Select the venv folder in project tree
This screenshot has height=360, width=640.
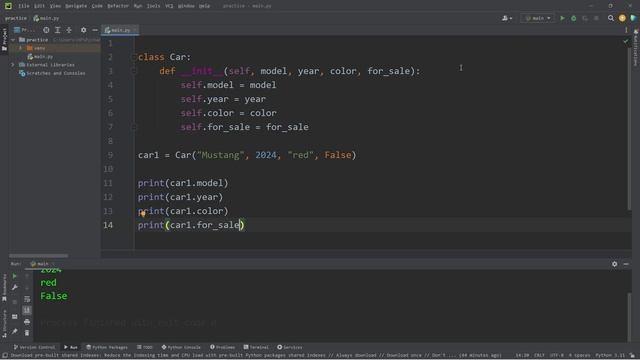pyautogui.click(x=36, y=48)
